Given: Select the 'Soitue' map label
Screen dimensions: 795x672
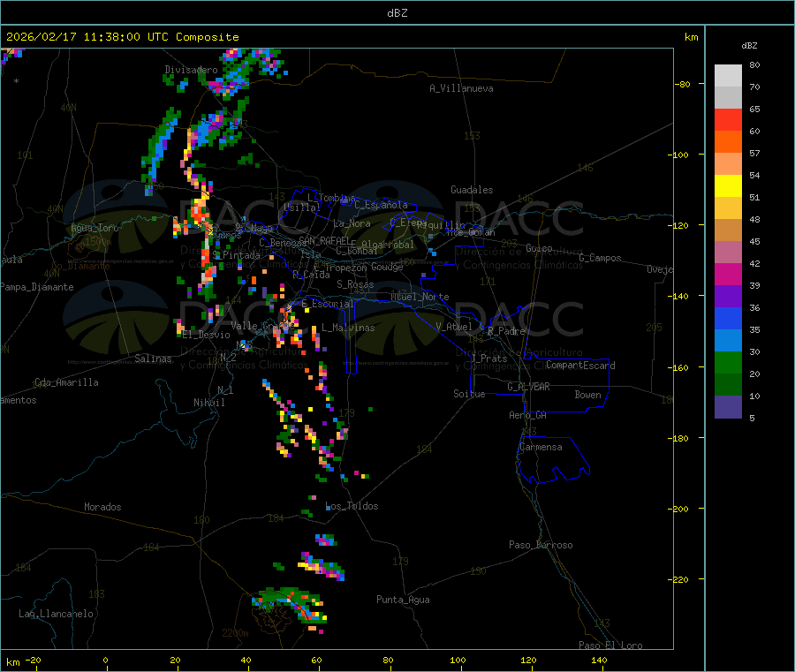Looking at the screenshot, I should (x=469, y=394).
